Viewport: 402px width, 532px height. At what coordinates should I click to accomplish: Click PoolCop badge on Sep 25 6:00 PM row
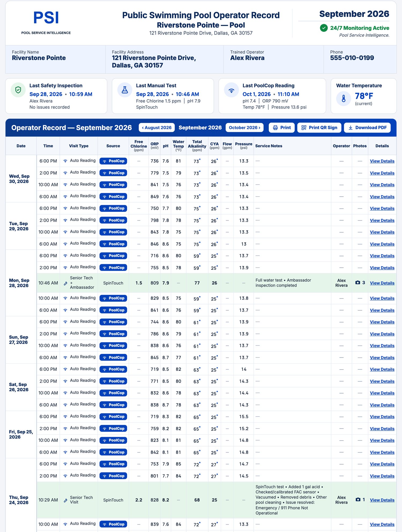[x=113, y=417]
